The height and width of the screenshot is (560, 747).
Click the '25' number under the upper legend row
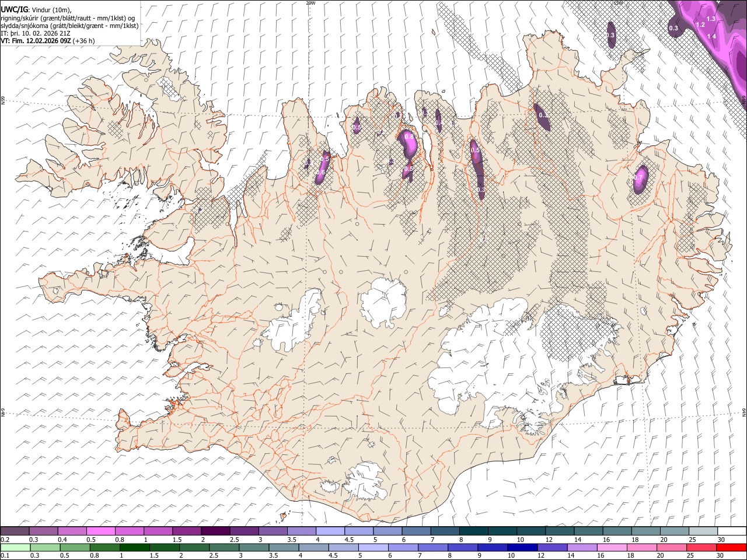(692, 540)
